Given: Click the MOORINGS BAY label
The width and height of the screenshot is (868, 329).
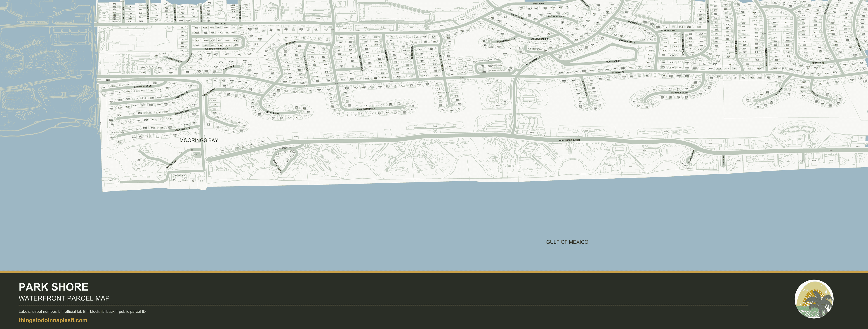Looking at the screenshot, I should point(199,140).
